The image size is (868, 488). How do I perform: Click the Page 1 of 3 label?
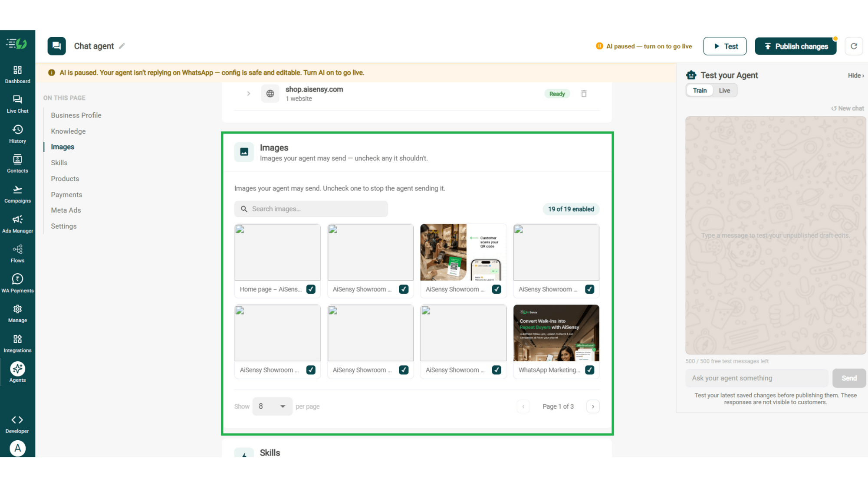(558, 406)
